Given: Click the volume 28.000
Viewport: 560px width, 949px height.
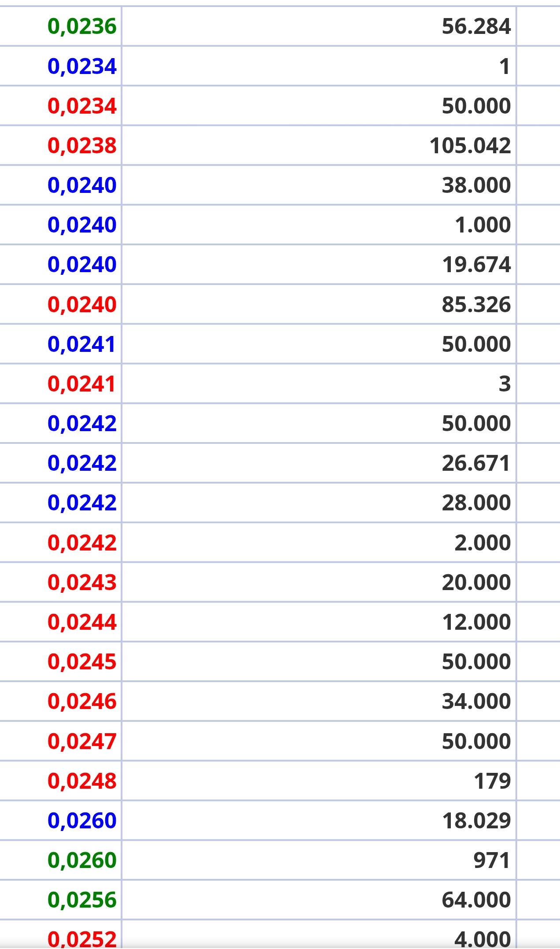Looking at the screenshot, I should pyautogui.click(x=476, y=503).
